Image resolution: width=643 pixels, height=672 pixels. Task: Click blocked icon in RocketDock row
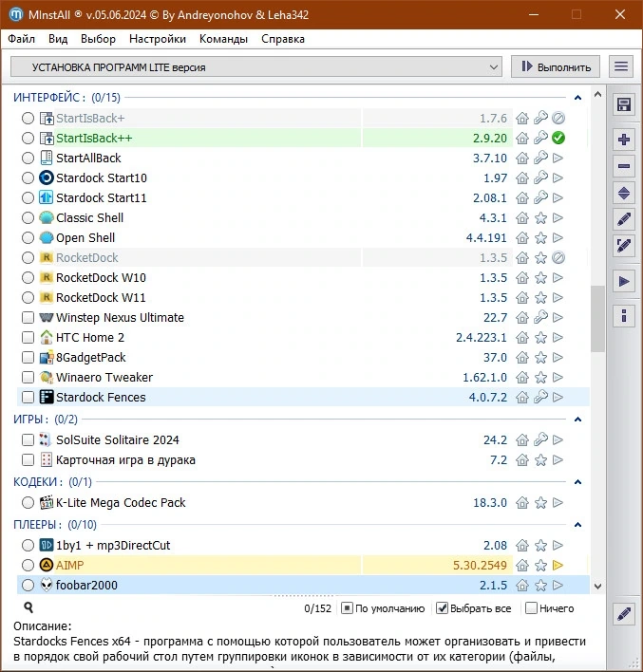[x=558, y=257]
